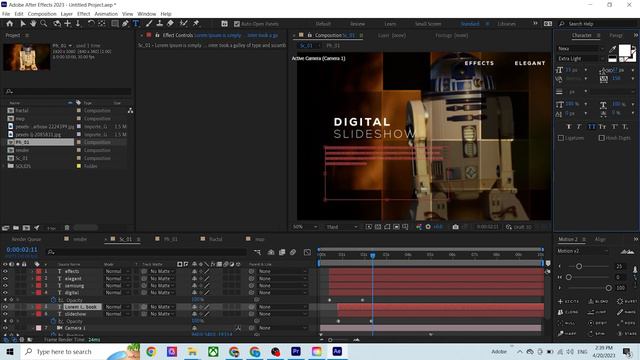Switch to the Align tab

[x=600, y=239]
